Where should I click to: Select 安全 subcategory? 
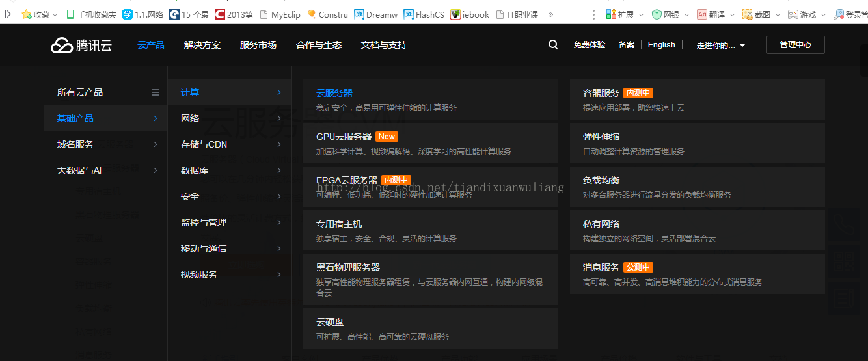click(230, 196)
